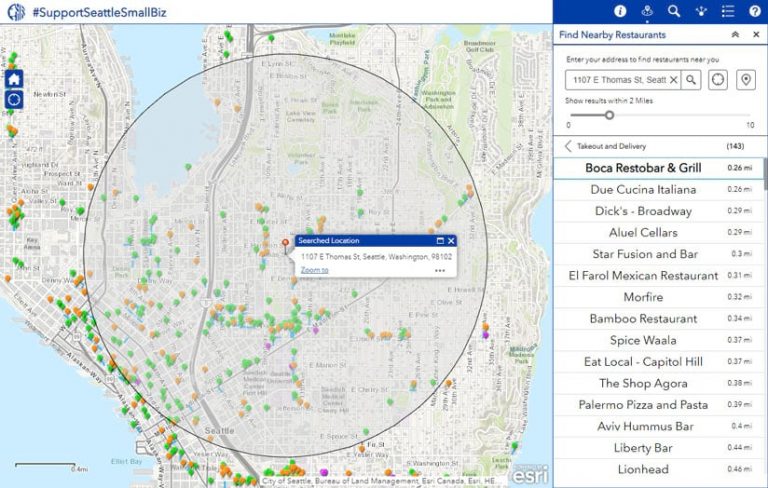
Task: Open the info panel icon in header
Action: click(x=620, y=11)
